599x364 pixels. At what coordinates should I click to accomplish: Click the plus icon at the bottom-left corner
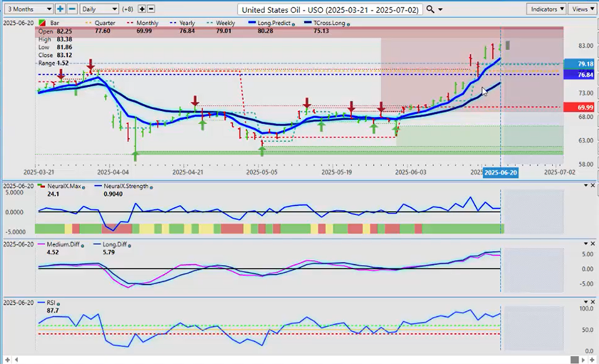point(7,360)
